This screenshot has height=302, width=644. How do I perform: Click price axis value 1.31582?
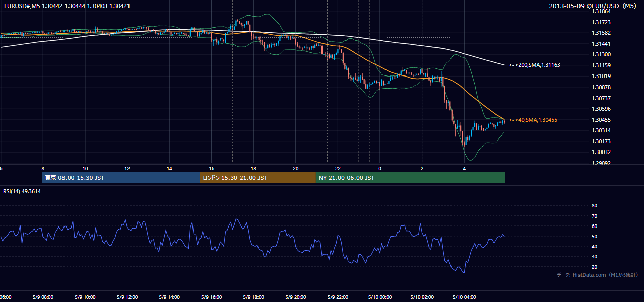pyautogui.click(x=602, y=33)
